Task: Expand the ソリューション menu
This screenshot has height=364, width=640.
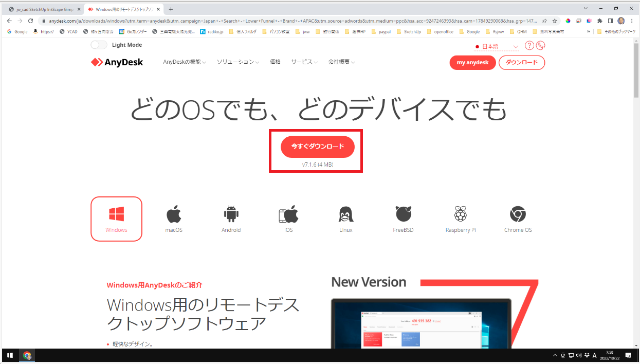Action: (x=238, y=62)
